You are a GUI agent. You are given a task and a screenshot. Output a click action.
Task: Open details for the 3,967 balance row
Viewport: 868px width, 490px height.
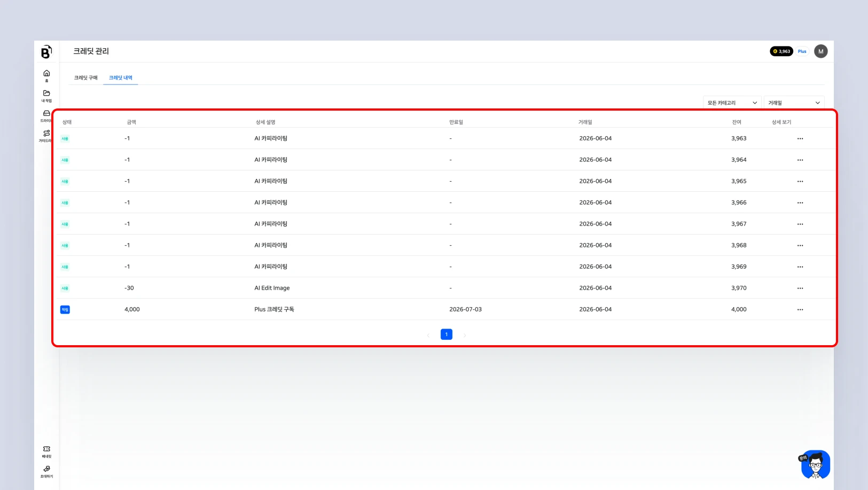(800, 224)
